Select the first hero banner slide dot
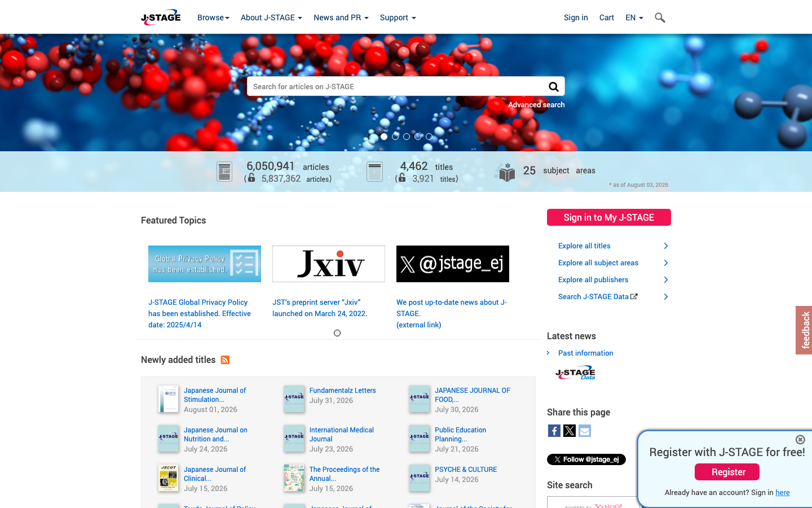Viewport: 812px width, 508px height. coord(384,137)
